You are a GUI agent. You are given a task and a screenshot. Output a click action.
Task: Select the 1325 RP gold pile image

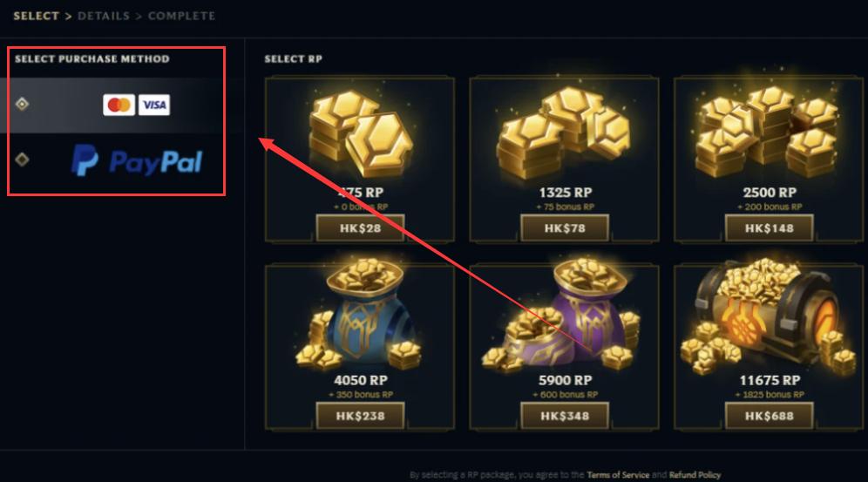point(564,132)
